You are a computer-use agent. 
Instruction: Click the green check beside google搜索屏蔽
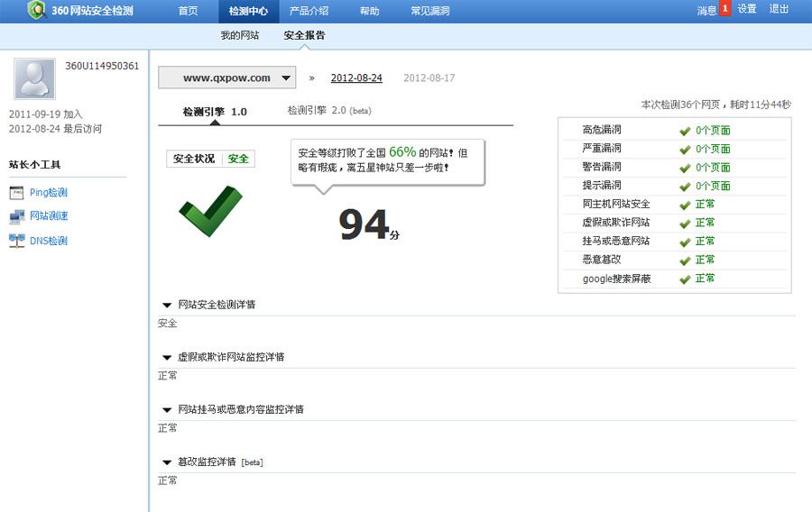point(685,279)
